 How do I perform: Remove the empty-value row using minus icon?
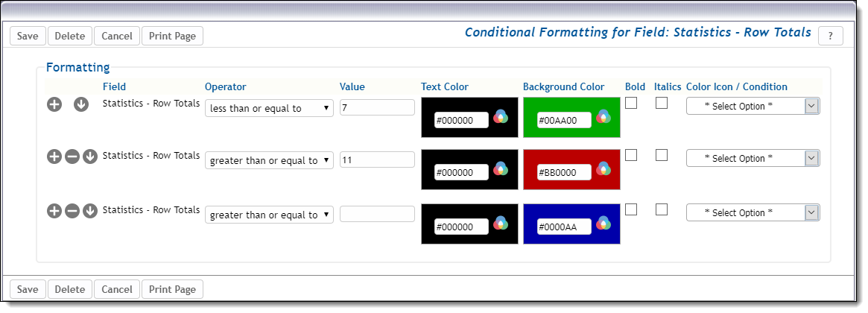[x=72, y=211]
